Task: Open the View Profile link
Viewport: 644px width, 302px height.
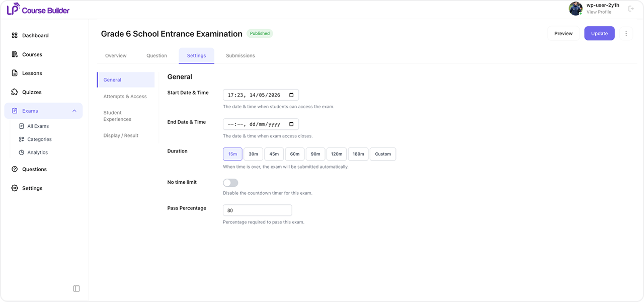Action: 599,12
